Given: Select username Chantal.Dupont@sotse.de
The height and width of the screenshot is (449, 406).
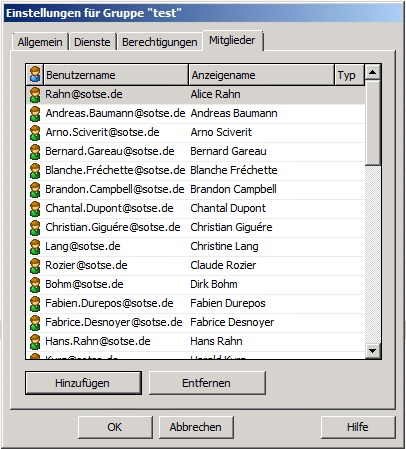Looking at the screenshot, I should (x=109, y=208).
